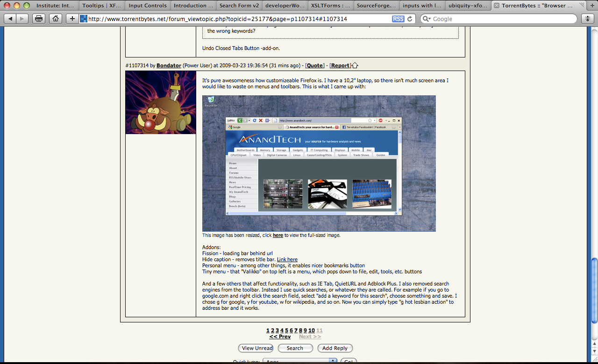598x364 pixels.
Task: Click the RSS feed badge
Action: coord(398,19)
